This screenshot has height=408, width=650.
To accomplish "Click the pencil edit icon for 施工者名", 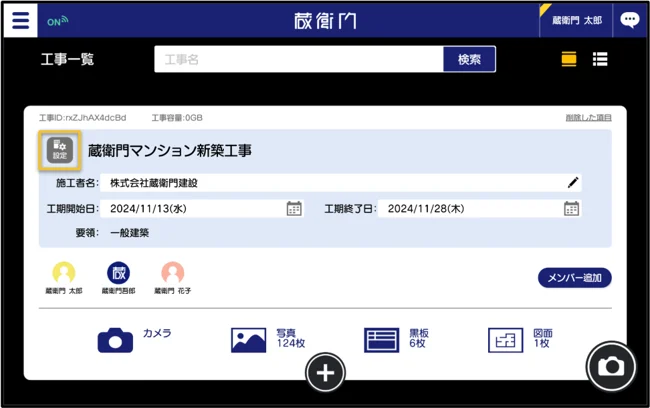I will tap(572, 183).
